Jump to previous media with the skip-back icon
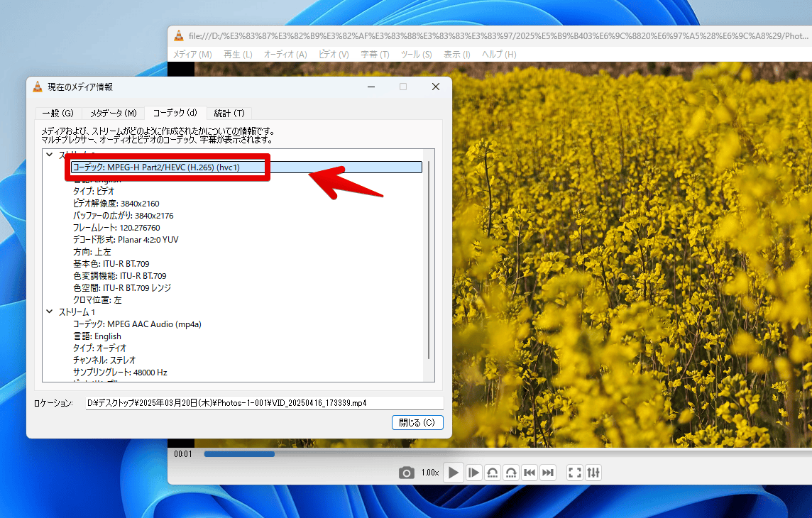Image resolution: width=812 pixels, height=518 pixels. pos(529,473)
